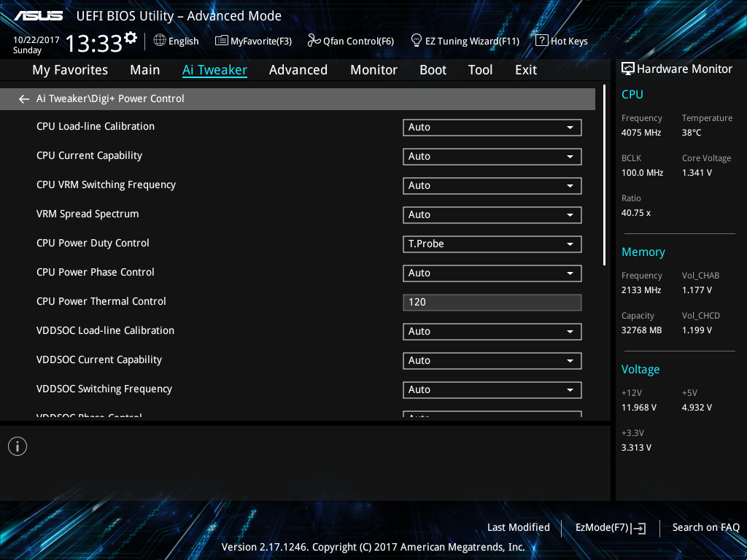
Task: Launch EZ Tuning Wizard(F11)
Action: [x=465, y=41]
